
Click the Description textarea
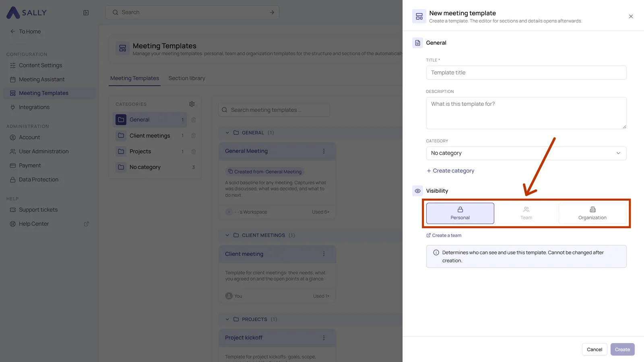526,113
